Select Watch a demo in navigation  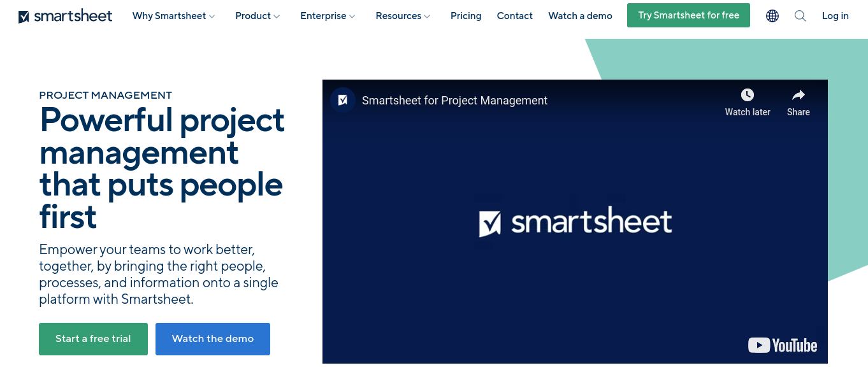tap(580, 16)
